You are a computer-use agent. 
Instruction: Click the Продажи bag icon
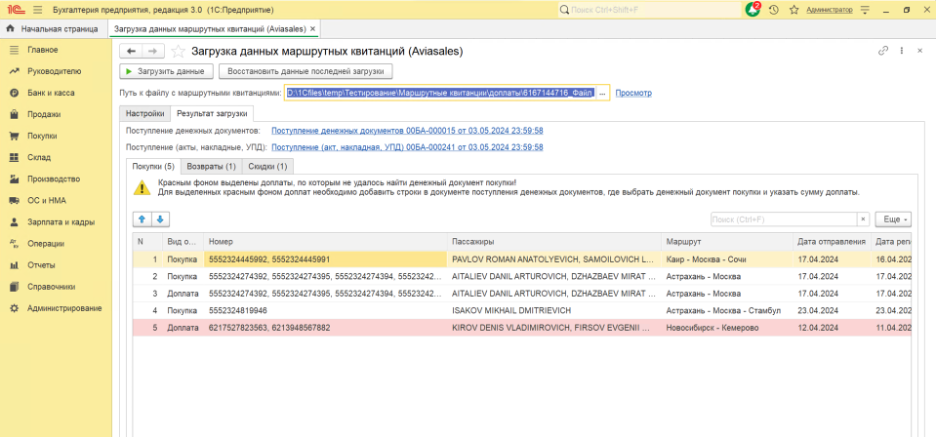point(14,115)
